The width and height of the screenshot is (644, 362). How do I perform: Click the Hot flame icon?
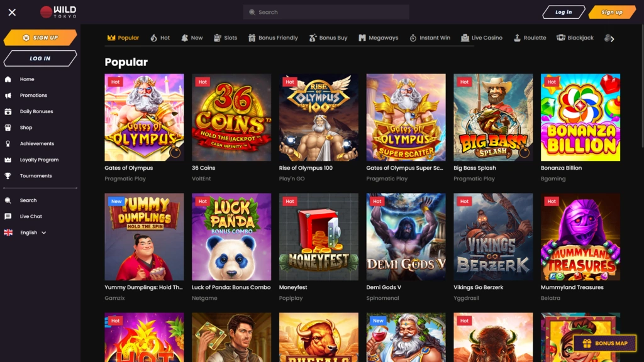pos(153,38)
